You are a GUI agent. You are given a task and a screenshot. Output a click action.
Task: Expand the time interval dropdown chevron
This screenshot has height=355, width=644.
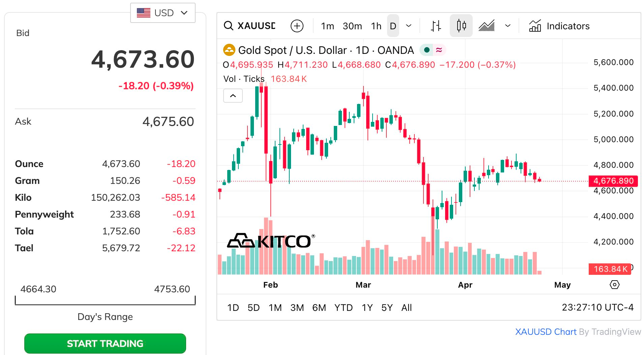click(409, 26)
